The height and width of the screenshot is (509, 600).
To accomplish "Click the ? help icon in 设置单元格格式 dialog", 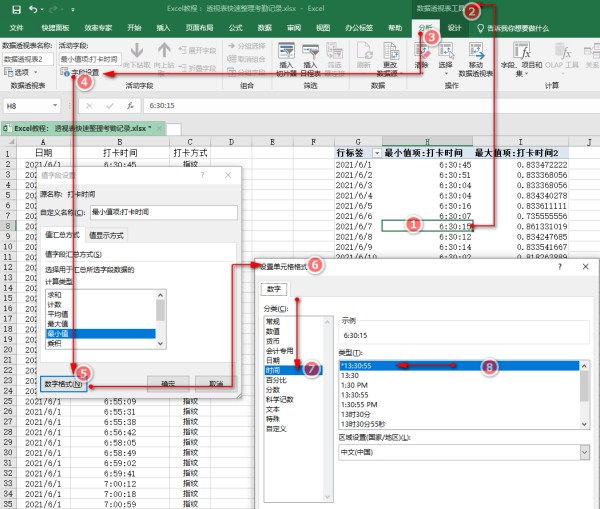I will 560,266.
